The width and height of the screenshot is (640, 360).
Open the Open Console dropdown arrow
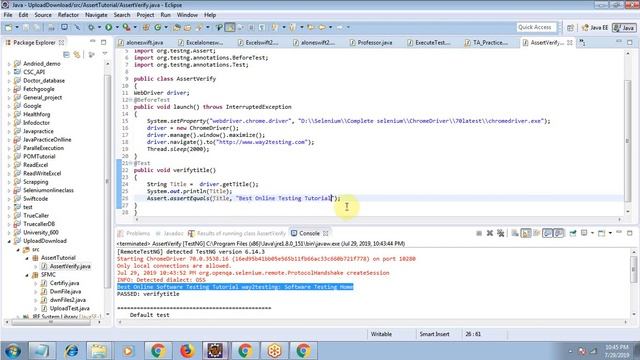[x=610, y=233]
